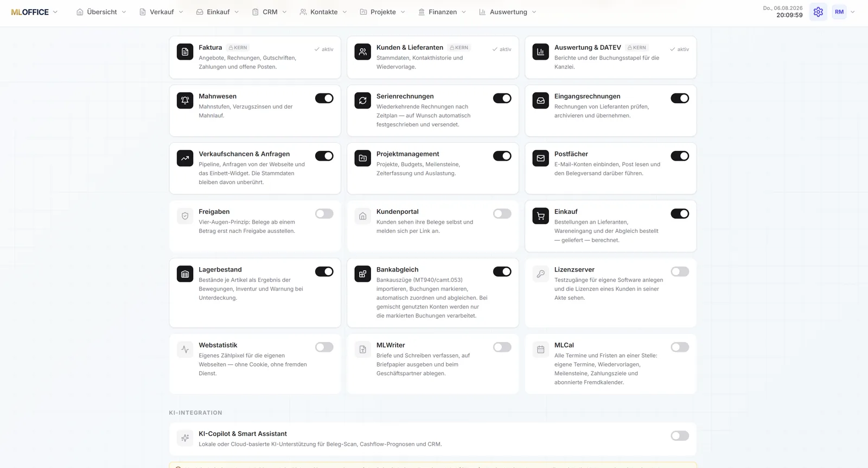
Task: Enable the Lizenzserver toggle
Action: coord(680,271)
